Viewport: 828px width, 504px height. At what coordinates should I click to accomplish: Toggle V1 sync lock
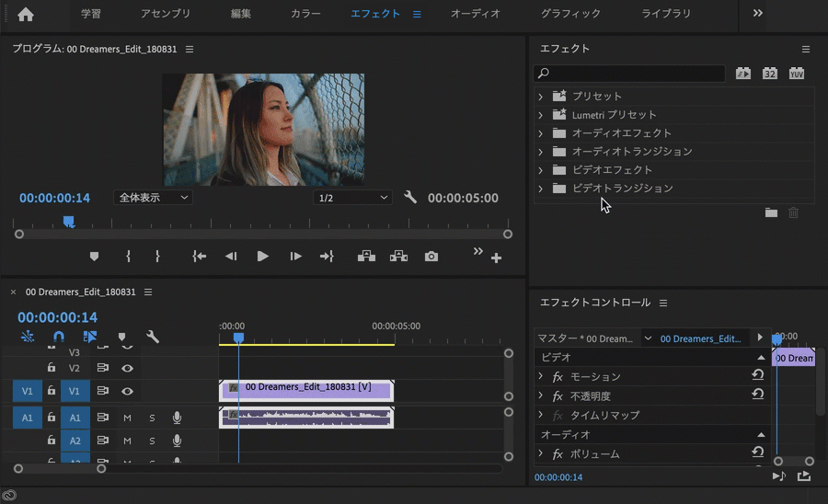(x=102, y=391)
